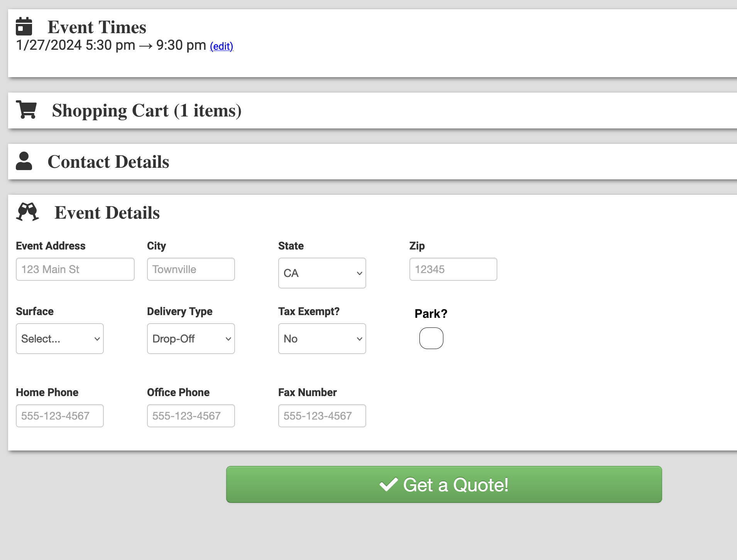The image size is (737, 560).
Task: Collapse the Event Details section heading
Action: pyautogui.click(x=107, y=213)
